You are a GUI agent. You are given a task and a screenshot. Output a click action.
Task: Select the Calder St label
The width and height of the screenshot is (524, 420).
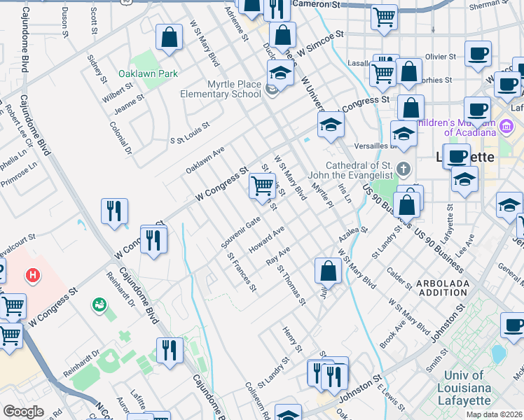coord(399,279)
